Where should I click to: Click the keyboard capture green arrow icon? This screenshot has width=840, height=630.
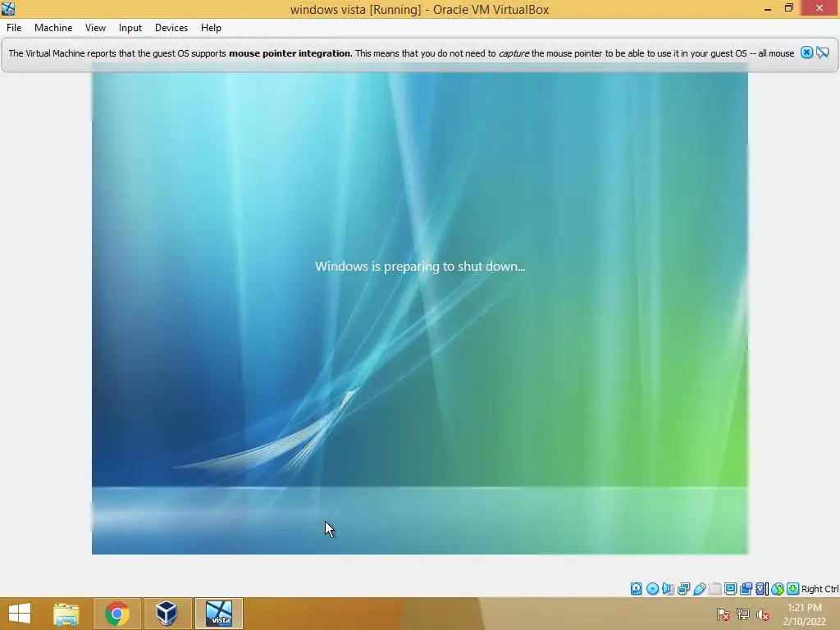793,589
